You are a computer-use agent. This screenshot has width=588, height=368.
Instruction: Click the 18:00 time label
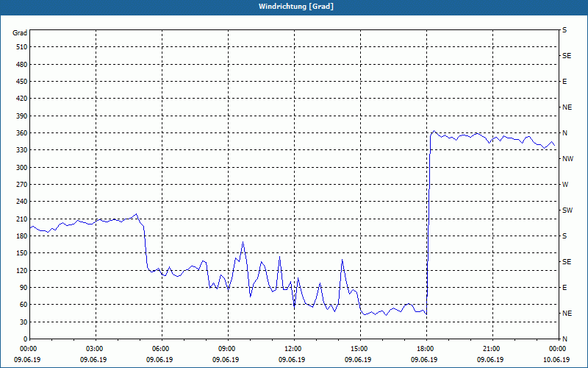(424, 349)
